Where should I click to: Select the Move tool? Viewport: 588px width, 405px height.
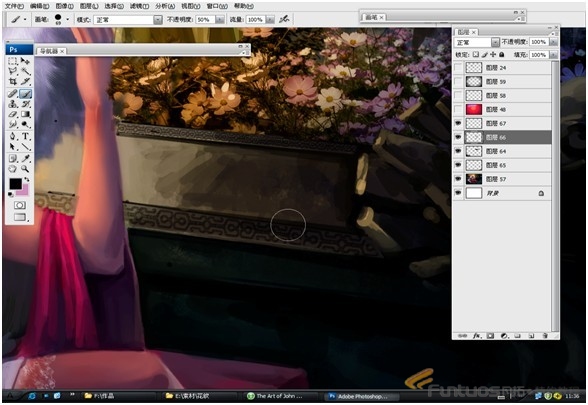pos(25,61)
